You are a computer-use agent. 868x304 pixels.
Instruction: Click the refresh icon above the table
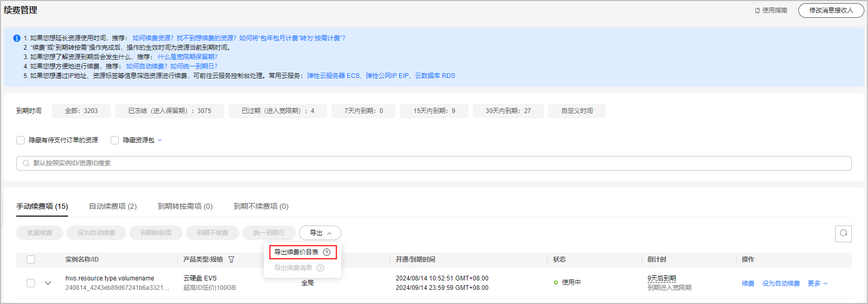tap(843, 233)
